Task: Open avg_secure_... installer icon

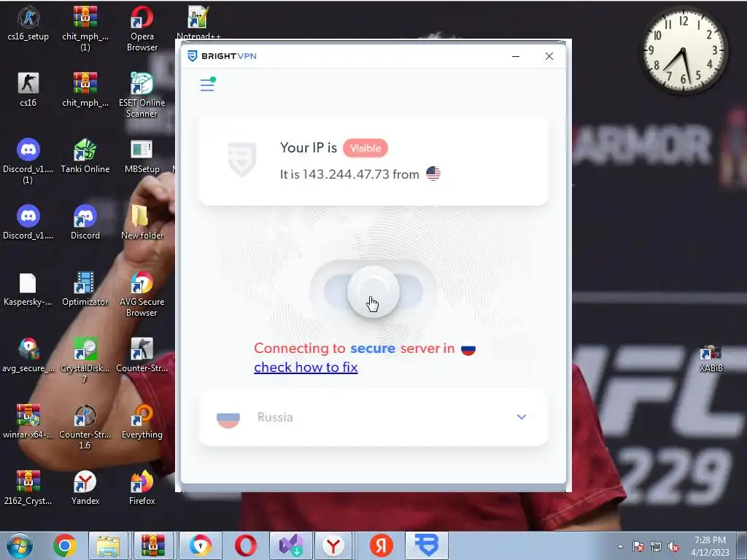Action: (x=28, y=355)
